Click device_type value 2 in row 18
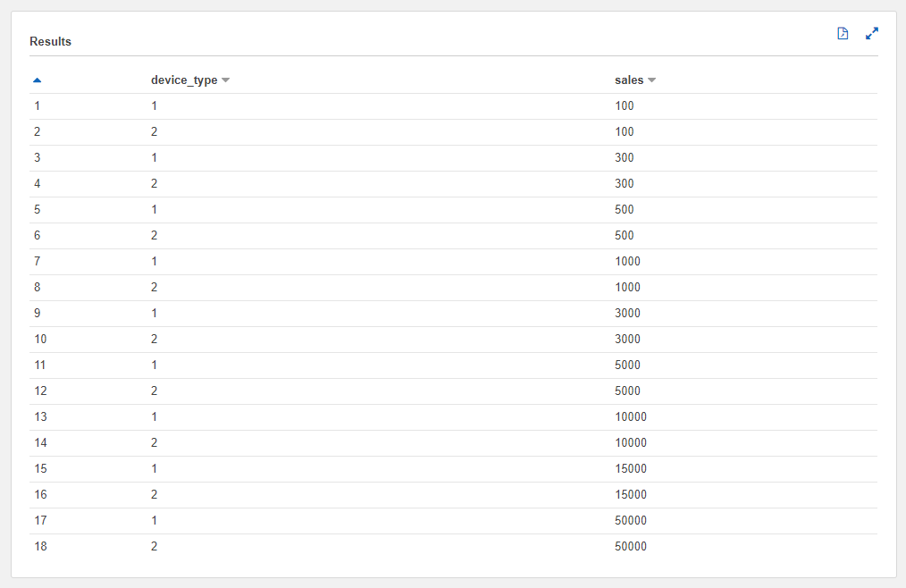 coord(155,546)
